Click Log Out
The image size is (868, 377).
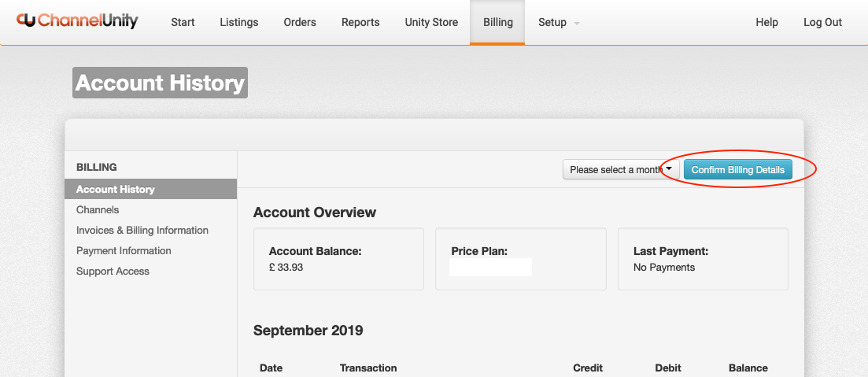coord(822,22)
